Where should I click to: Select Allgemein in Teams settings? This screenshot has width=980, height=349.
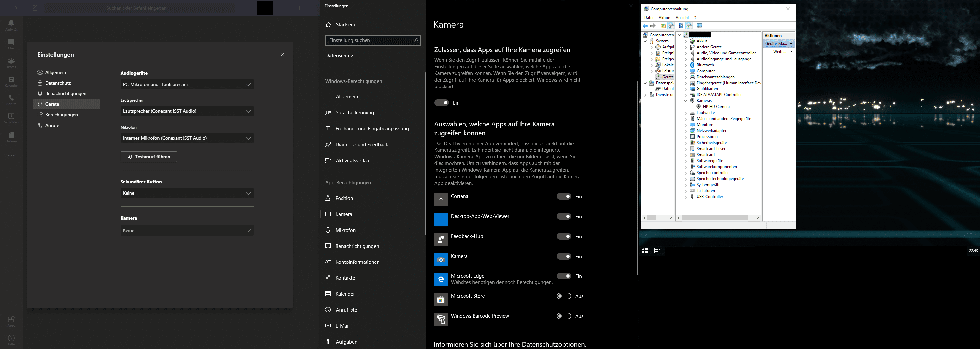(67, 72)
